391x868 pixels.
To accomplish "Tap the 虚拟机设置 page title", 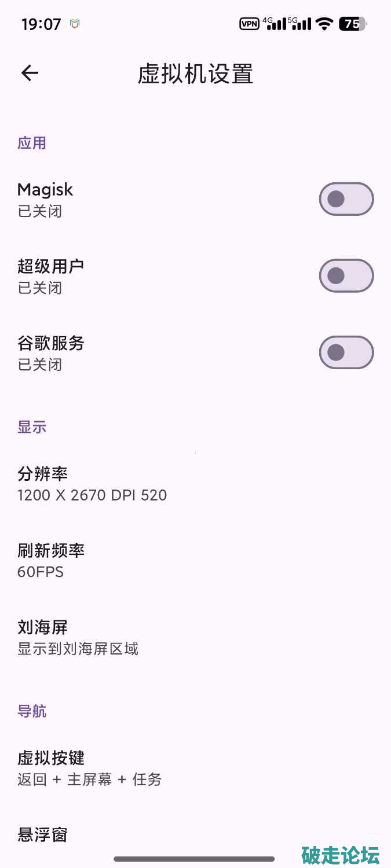I will (x=195, y=74).
